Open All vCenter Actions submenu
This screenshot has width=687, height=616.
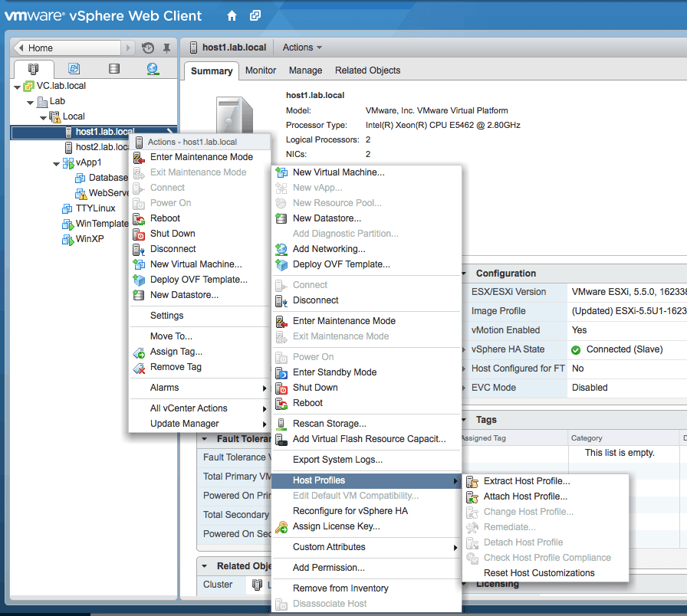pyautogui.click(x=200, y=408)
